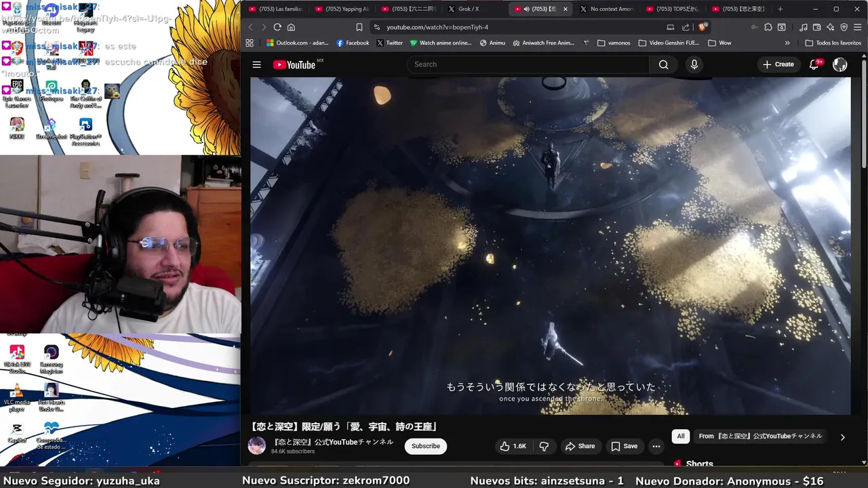Share the video with the Share button
The image size is (868, 488).
[x=580, y=446]
